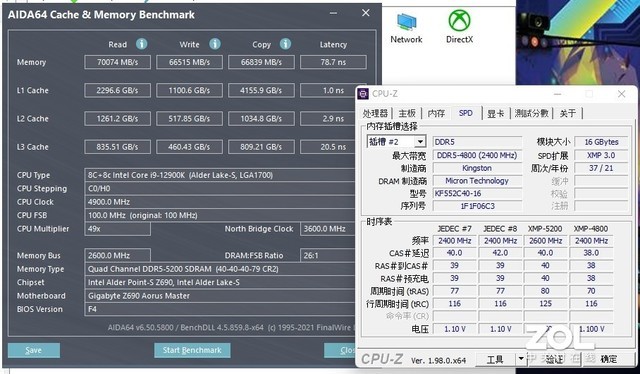Click the module size 16 GBytes in CPU-Z
This screenshot has height=374, width=640.
(601, 142)
